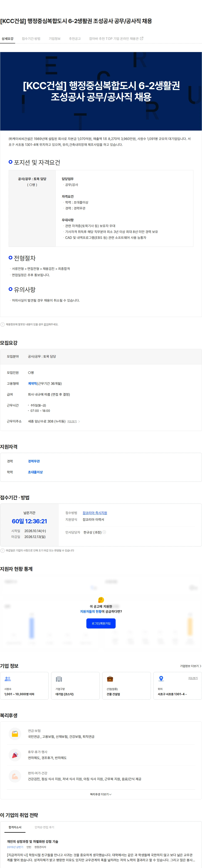Click the 기업구분 building icon
The width and height of the screenshot is (202, 868).
tap(59, 679)
